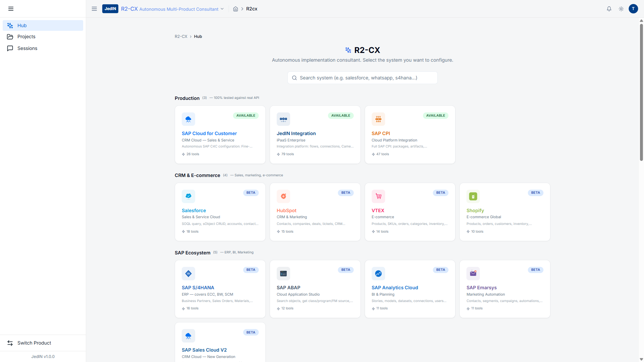Click the SAP Cloud for Customer icon
The width and height of the screenshot is (644, 362).
tap(188, 119)
